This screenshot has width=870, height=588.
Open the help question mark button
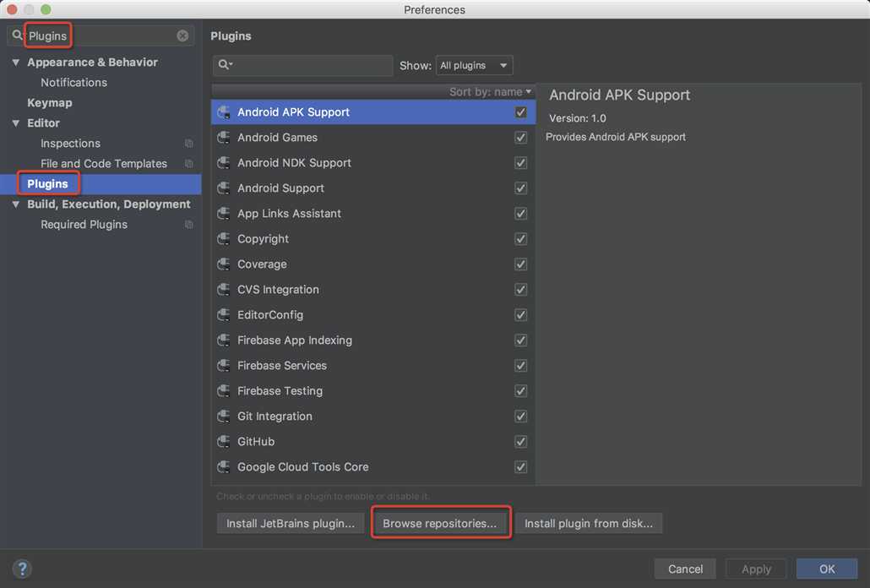(x=22, y=569)
